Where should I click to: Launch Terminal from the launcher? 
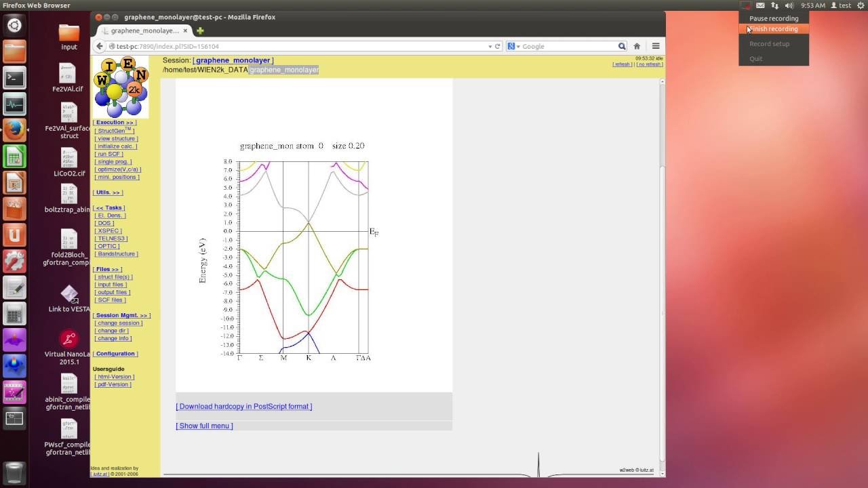(x=14, y=78)
